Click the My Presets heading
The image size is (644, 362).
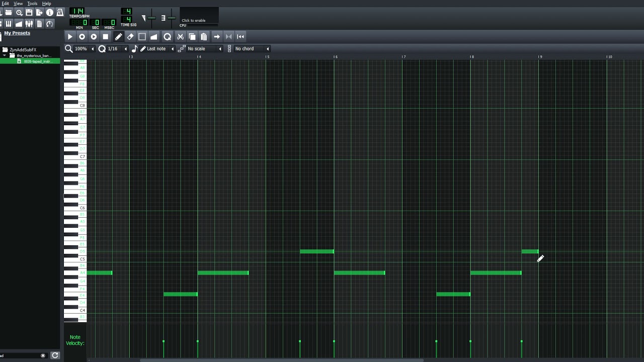[x=17, y=33]
